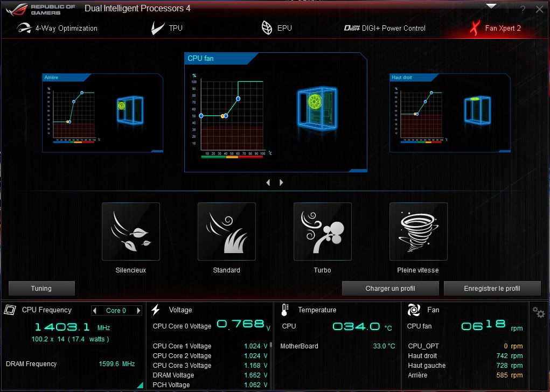Click the 60°C point on CPU fan curve
The height and width of the screenshot is (392, 550).
[238, 99]
